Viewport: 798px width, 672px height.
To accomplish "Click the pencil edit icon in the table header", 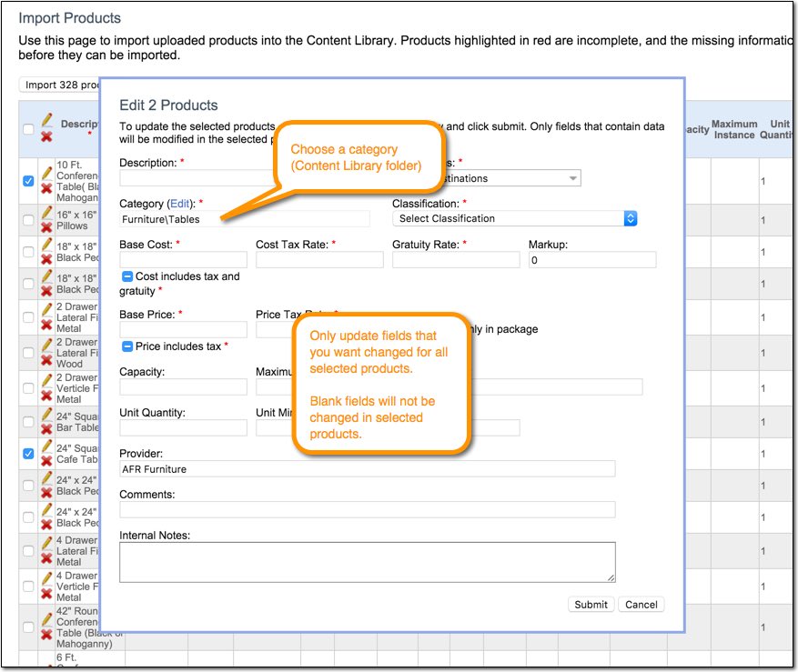I will pos(46,120).
